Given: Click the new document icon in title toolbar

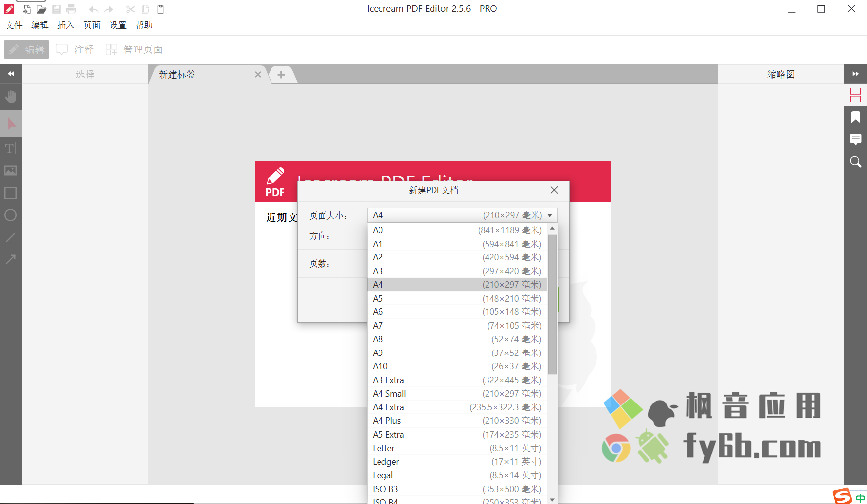Looking at the screenshot, I should [27, 9].
